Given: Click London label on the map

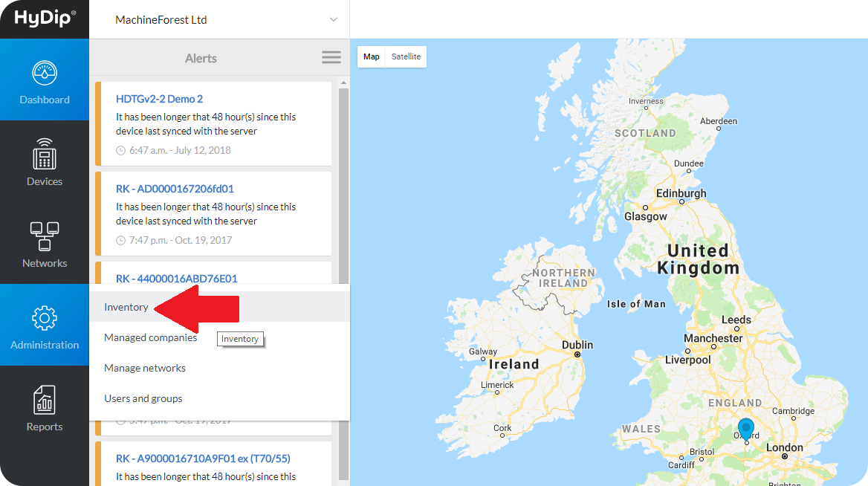Looking at the screenshot, I should [785, 447].
